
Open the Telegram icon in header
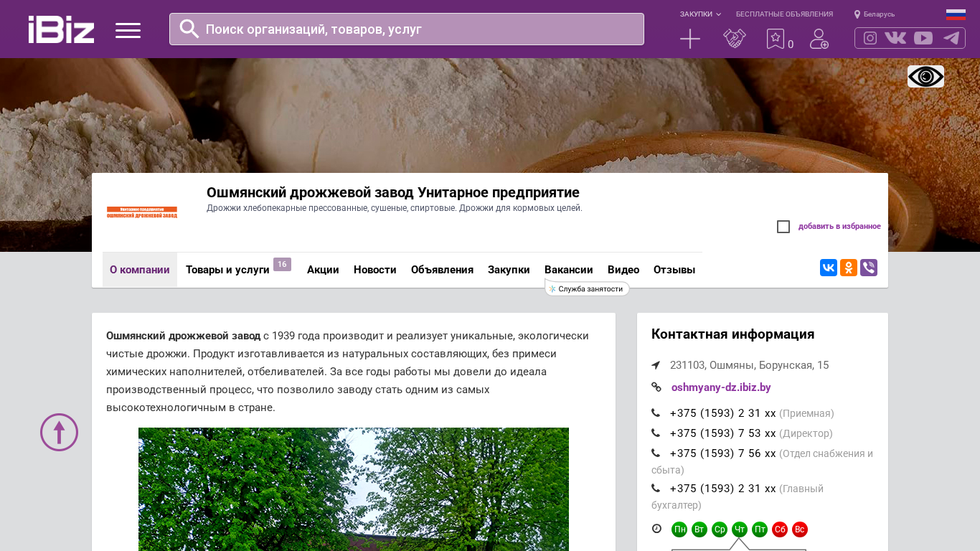coord(951,38)
